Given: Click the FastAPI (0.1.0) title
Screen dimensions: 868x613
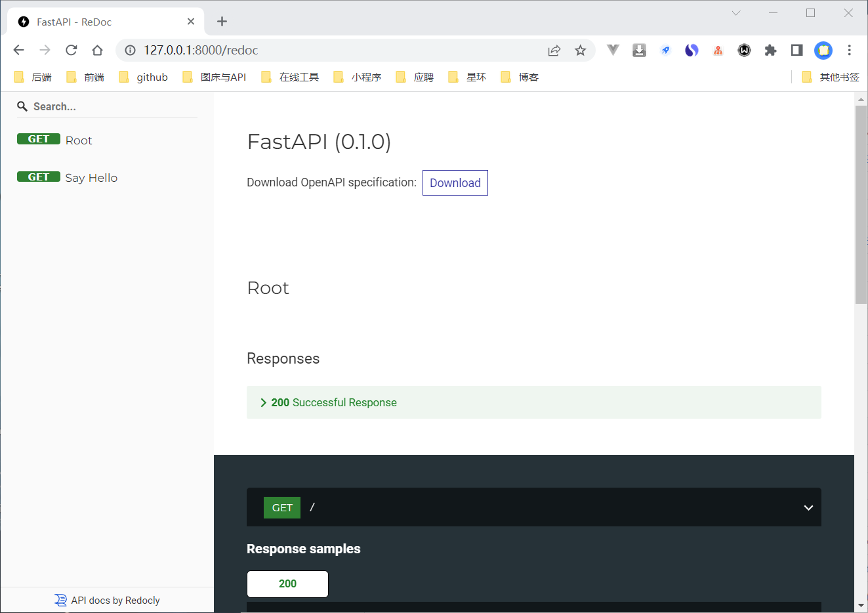Looking at the screenshot, I should [x=319, y=142].
